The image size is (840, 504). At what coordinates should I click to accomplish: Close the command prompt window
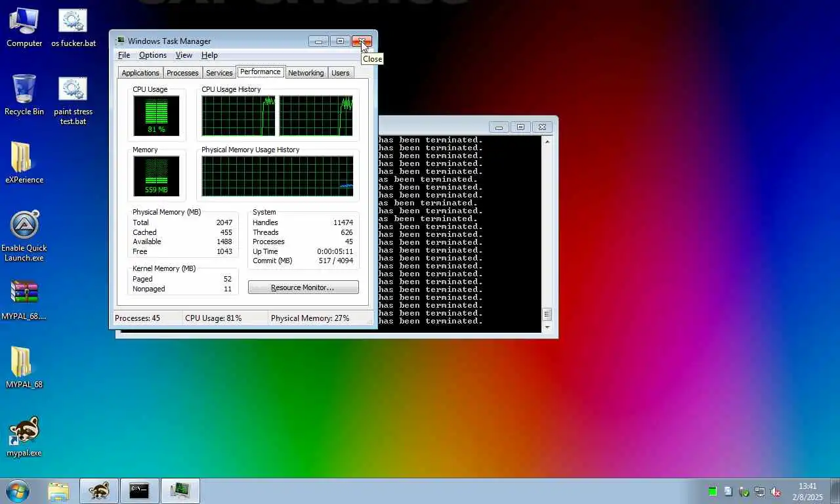pyautogui.click(x=542, y=127)
